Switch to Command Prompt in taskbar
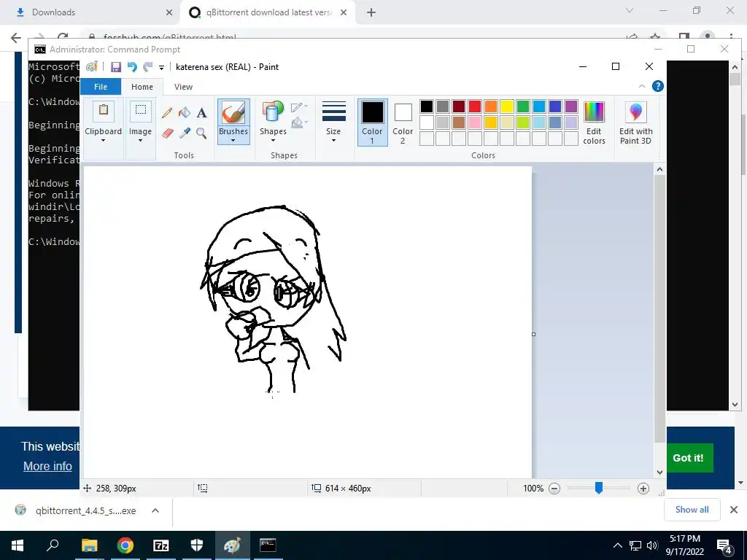 [268, 545]
